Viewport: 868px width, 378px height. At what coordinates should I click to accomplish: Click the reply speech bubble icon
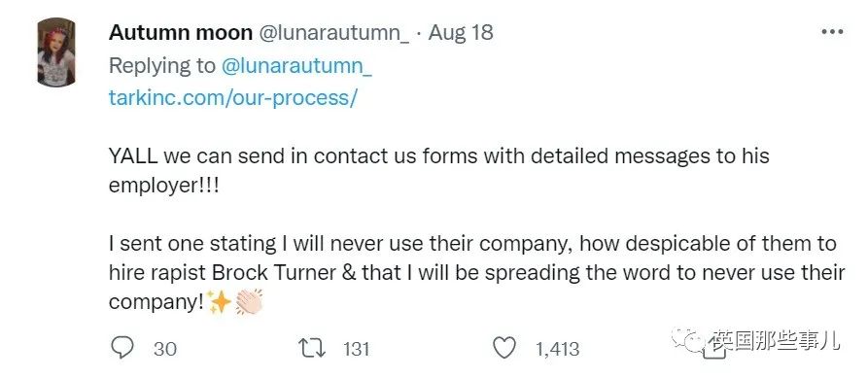[122, 349]
